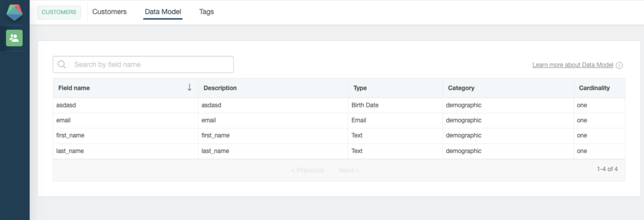Toggle Field name sort arrow

click(190, 87)
